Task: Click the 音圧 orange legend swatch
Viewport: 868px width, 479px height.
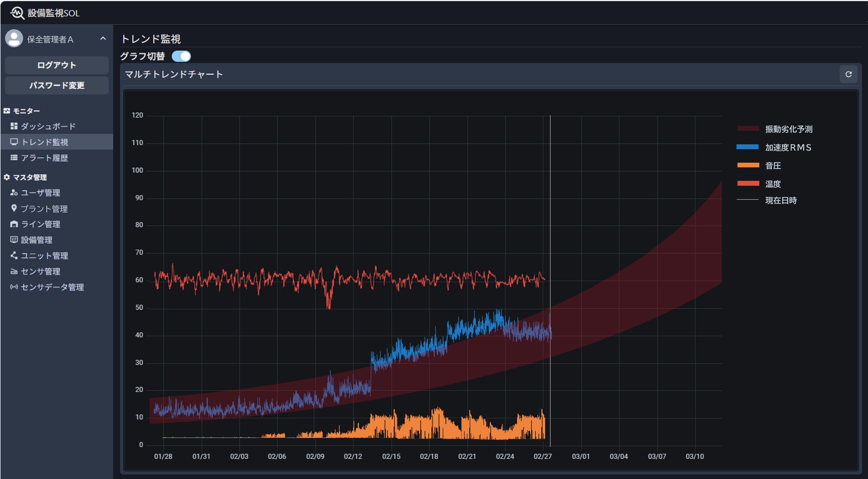Action: click(x=748, y=165)
